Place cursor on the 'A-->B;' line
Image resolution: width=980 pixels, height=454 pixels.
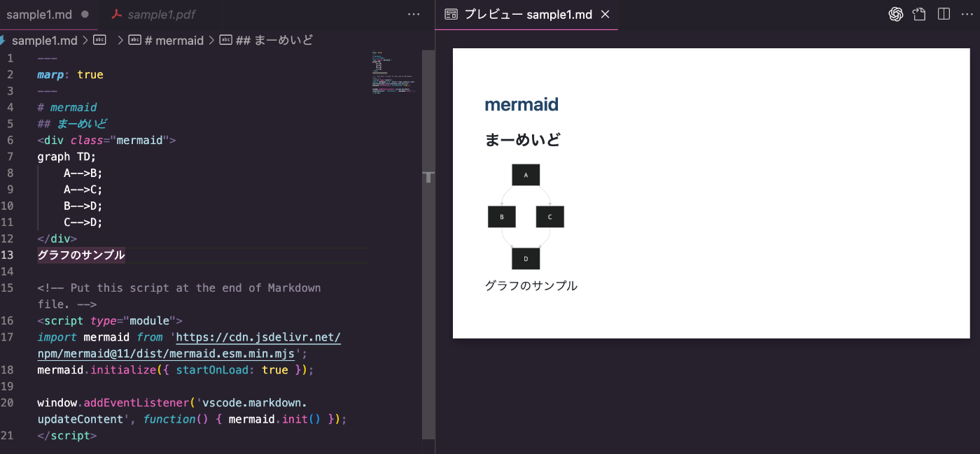(x=83, y=173)
